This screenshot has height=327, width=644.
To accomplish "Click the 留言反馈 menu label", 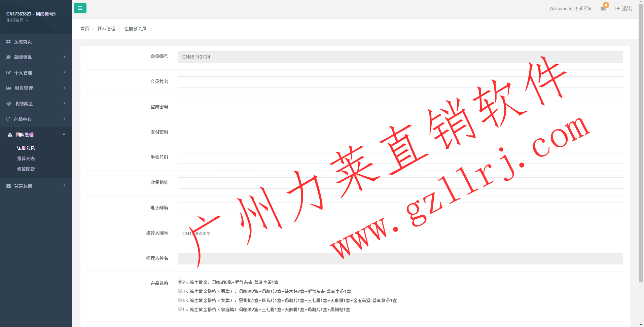I will pyautogui.click(x=23, y=186).
